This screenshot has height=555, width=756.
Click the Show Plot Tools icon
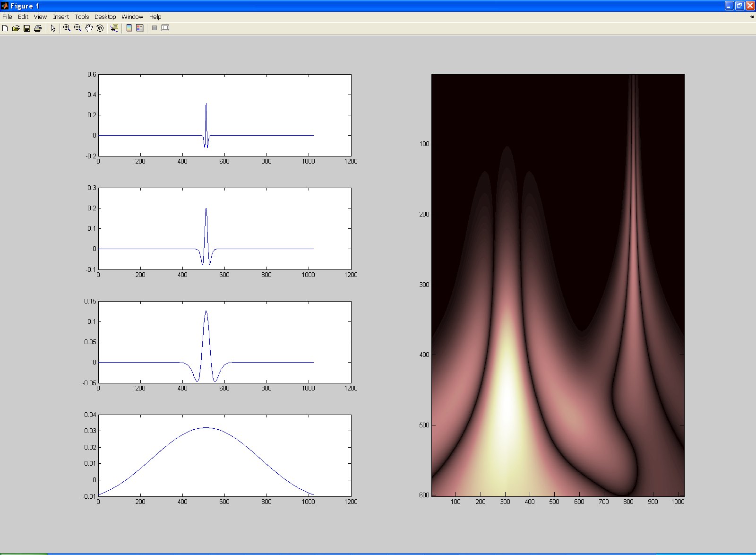[x=165, y=28]
